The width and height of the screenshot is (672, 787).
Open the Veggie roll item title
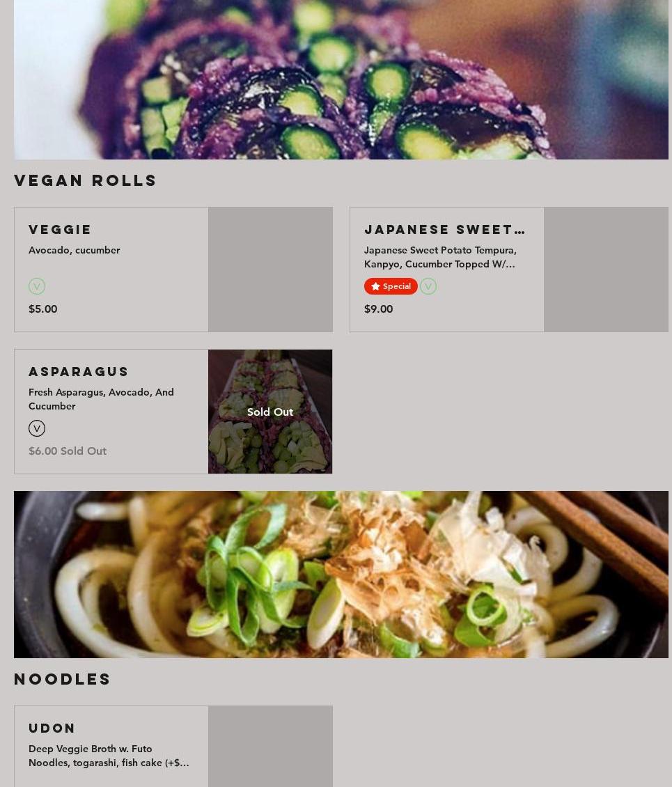60,229
